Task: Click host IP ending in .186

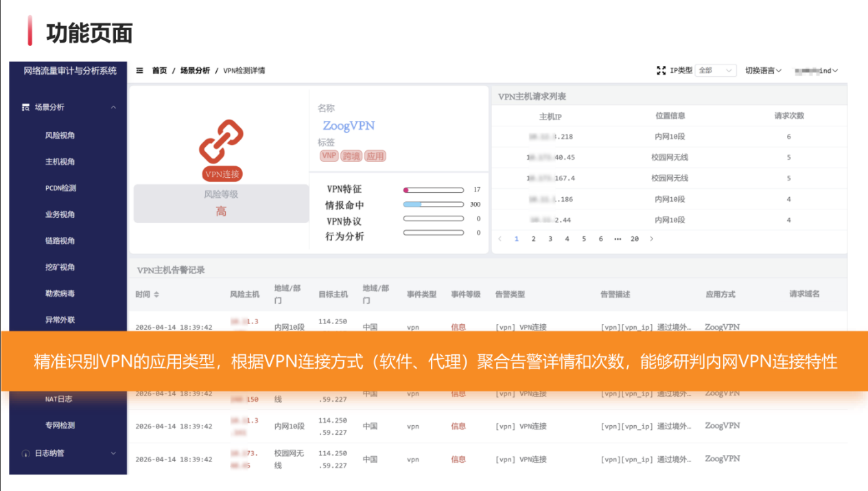Action: (x=550, y=199)
